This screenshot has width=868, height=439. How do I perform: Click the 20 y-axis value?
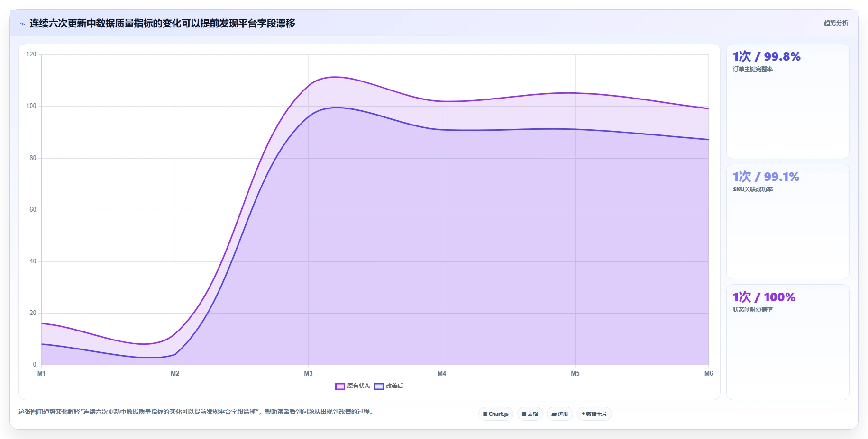click(33, 313)
